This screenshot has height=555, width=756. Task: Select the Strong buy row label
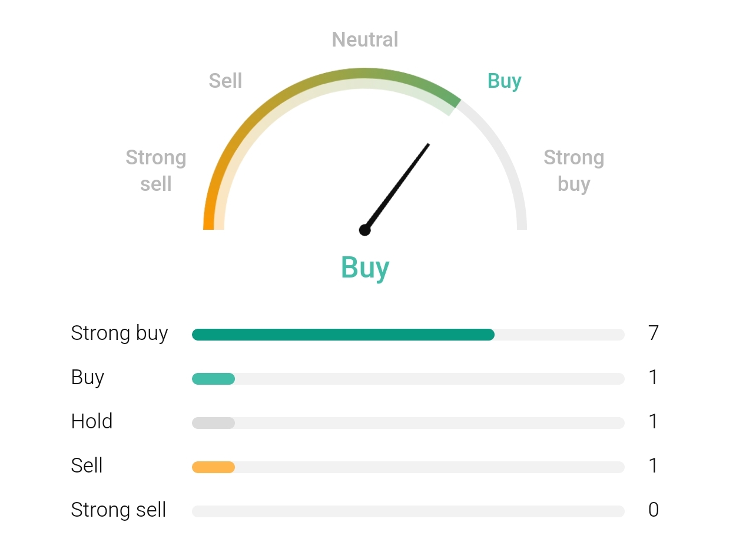pyautogui.click(x=120, y=333)
